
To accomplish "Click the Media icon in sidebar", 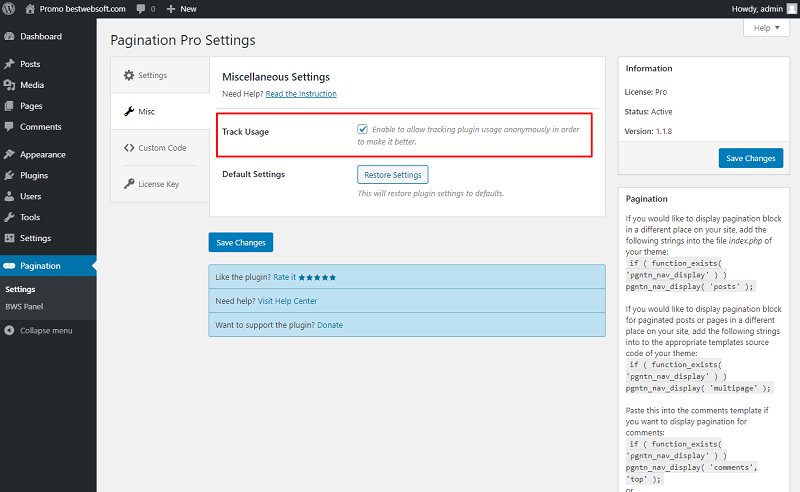I will 9,85.
